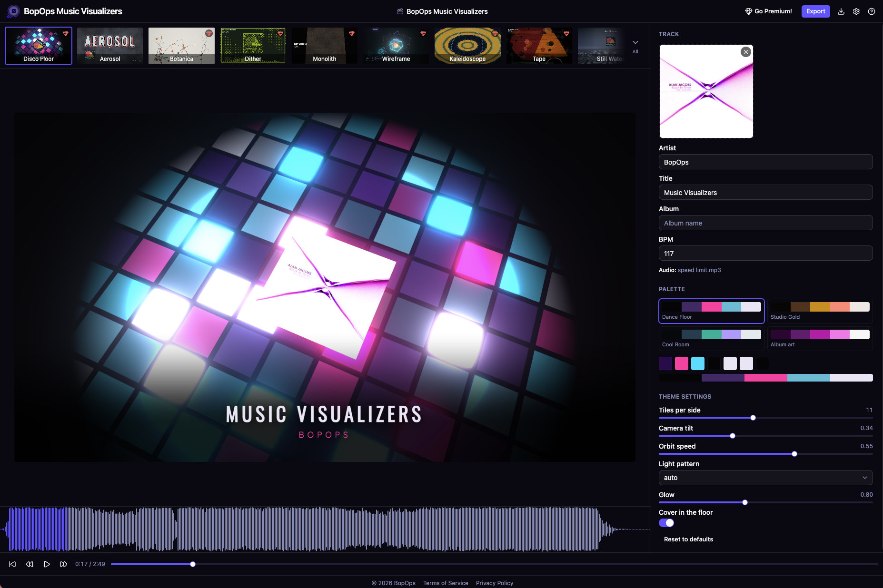Click the pink color swatch
The width and height of the screenshot is (883, 588).
click(x=682, y=363)
